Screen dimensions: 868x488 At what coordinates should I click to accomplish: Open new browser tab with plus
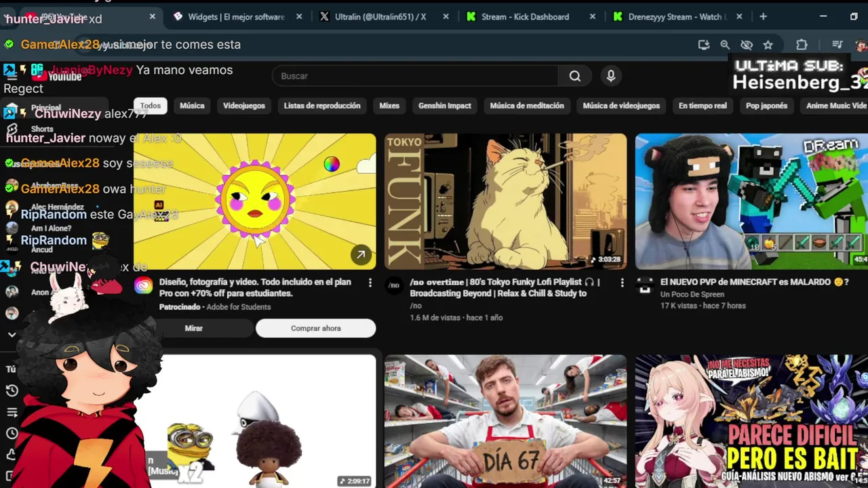[763, 17]
